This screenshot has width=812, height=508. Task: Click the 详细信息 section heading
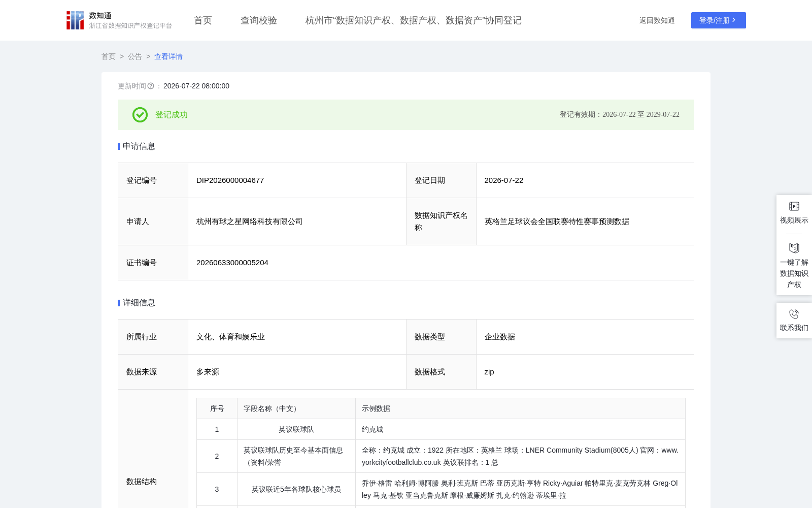[139, 303]
